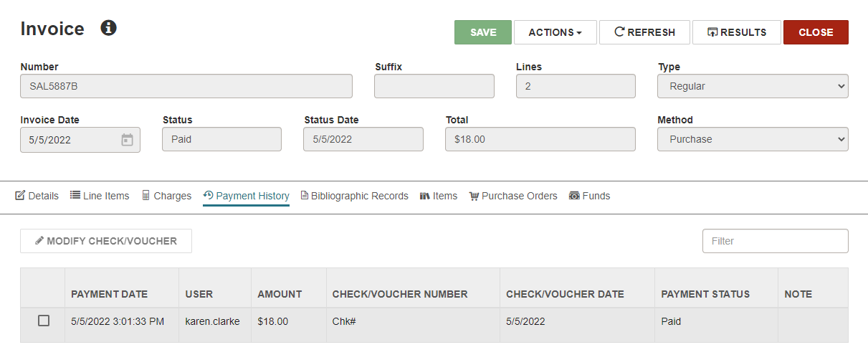
Task: Click the cart icon for Purchase Orders
Action: click(474, 196)
